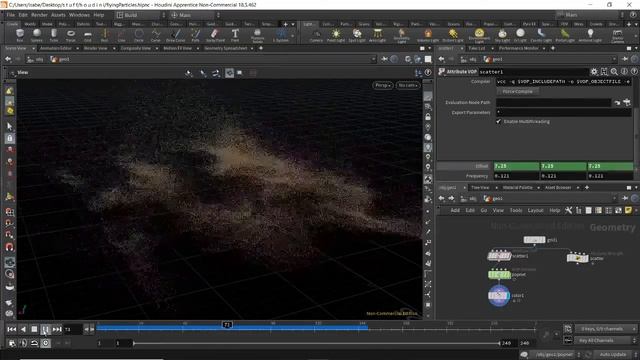Select the Draw Curve shelf tool

[x=176, y=35]
